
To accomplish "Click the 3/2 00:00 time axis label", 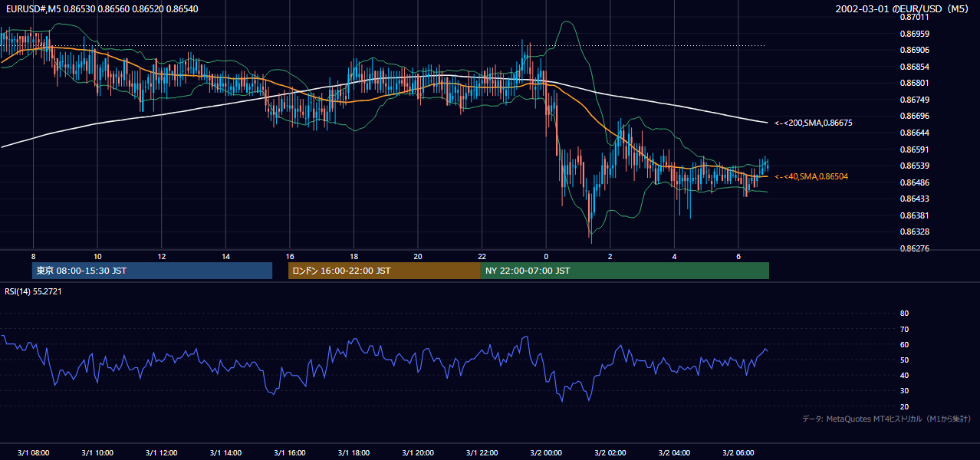I will pyautogui.click(x=546, y=452).
